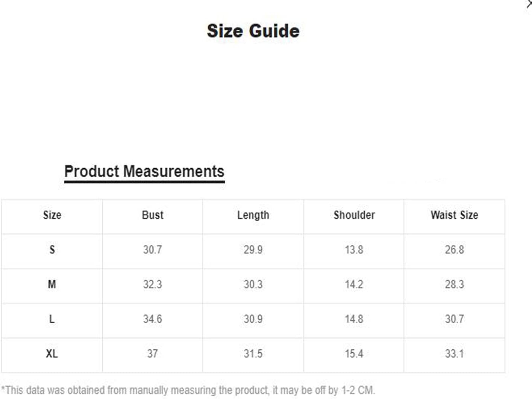
Task: Click the XL bust value 37
Action: tap(153, 353)
